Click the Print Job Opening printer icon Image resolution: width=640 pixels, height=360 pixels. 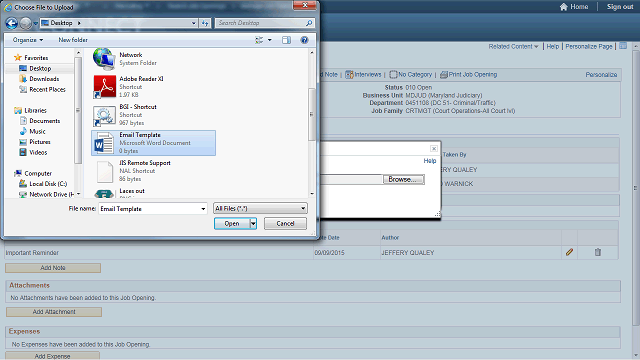click(444, 75)
